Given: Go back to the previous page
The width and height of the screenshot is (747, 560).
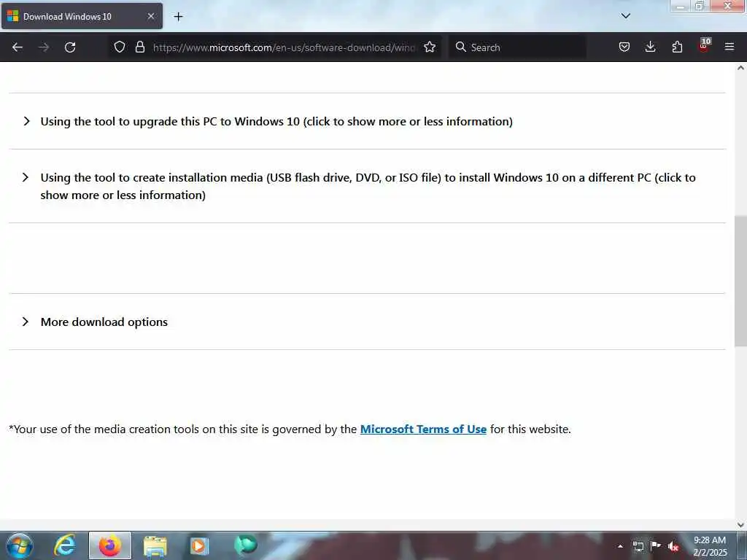Looking at the screenshot, I should (18, 47).
